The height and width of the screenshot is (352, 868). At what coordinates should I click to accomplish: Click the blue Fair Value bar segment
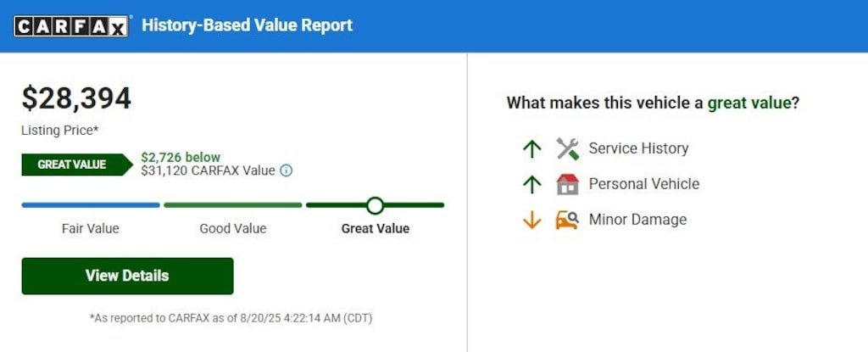tap(91, 205)
